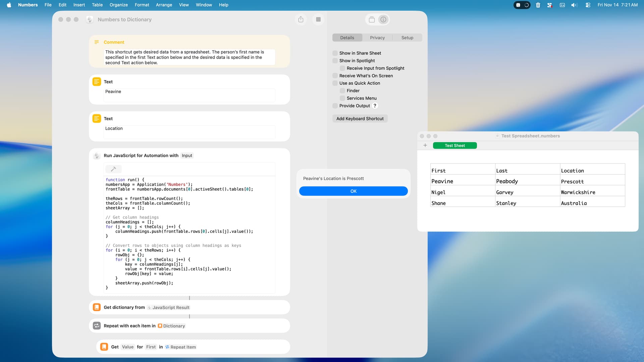Open the Value parameter dropdown
644x362 pixels.
point(127,347)
